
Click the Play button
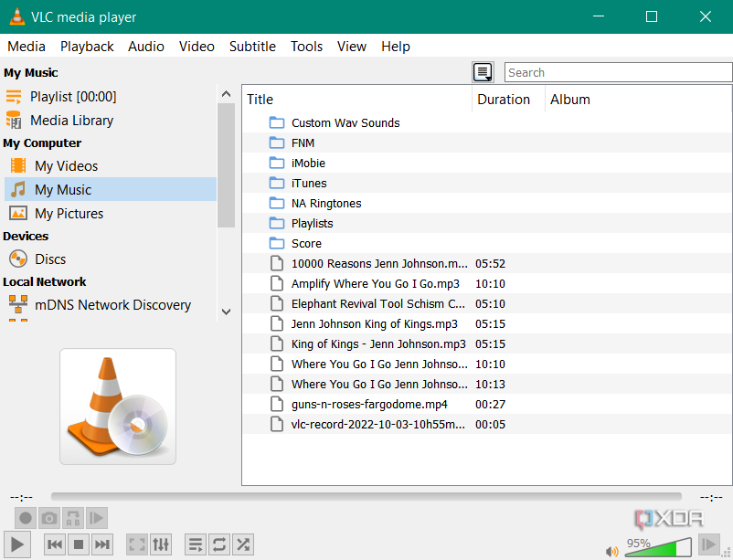pyautogui.click(x=17, y=544)
